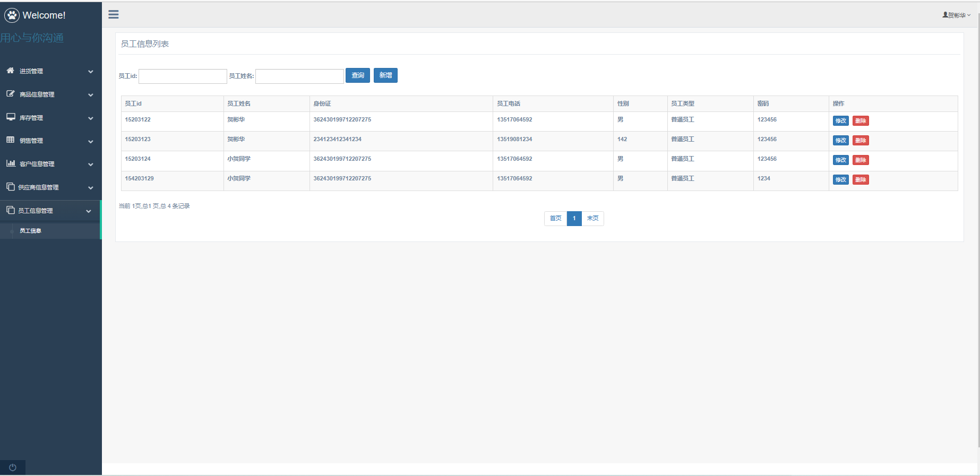Viewport: 980px width, 476px height.
Task: Expand the 客户信息管理 chevron
Action: tap(91, 165)
